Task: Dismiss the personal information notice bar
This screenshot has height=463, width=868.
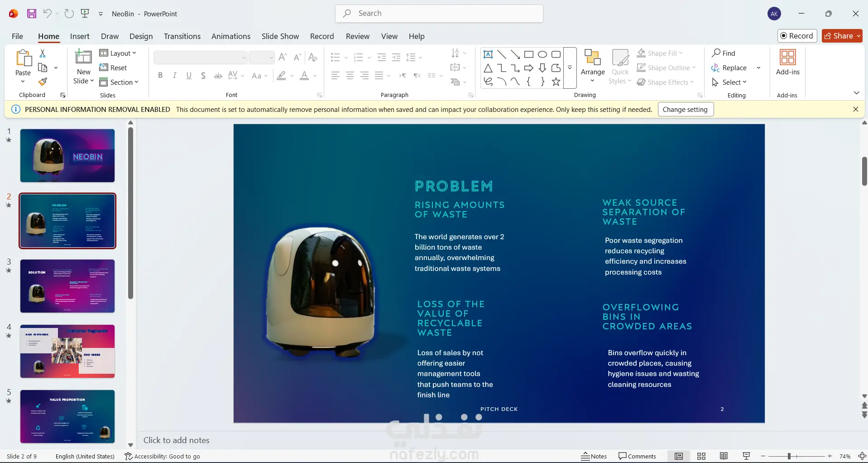Action: click(856, 109)
